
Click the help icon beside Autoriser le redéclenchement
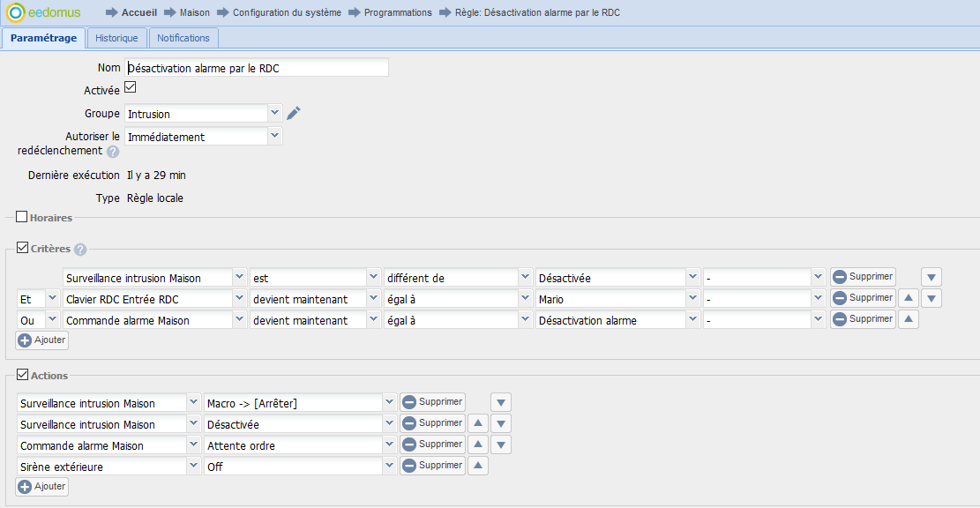point(113,152)
